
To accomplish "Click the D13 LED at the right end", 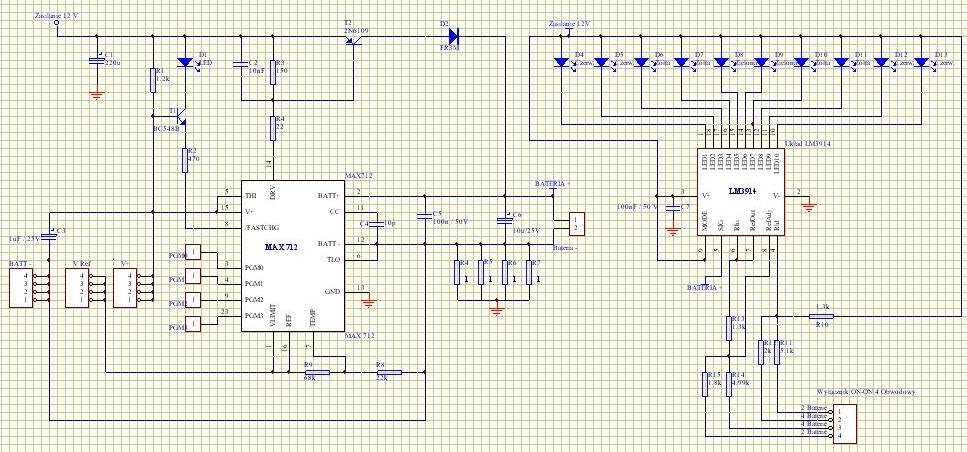I will pyautogui.click(x=921, y=63).
